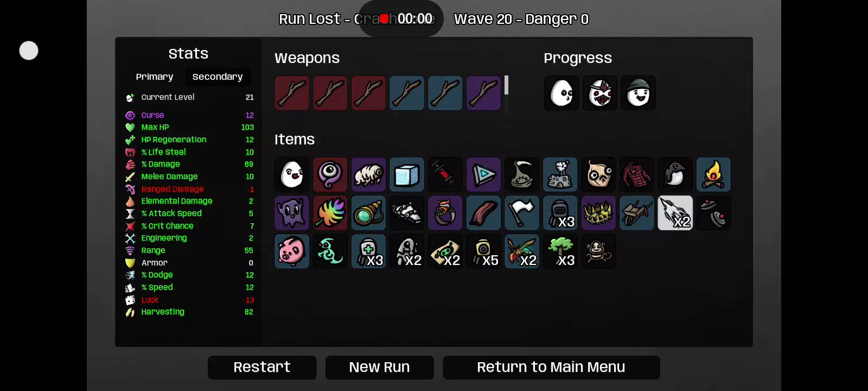The width and height of the screenshot is (868, 391).
Task: Click the first red stick weapon
Action: click(292, 93)
